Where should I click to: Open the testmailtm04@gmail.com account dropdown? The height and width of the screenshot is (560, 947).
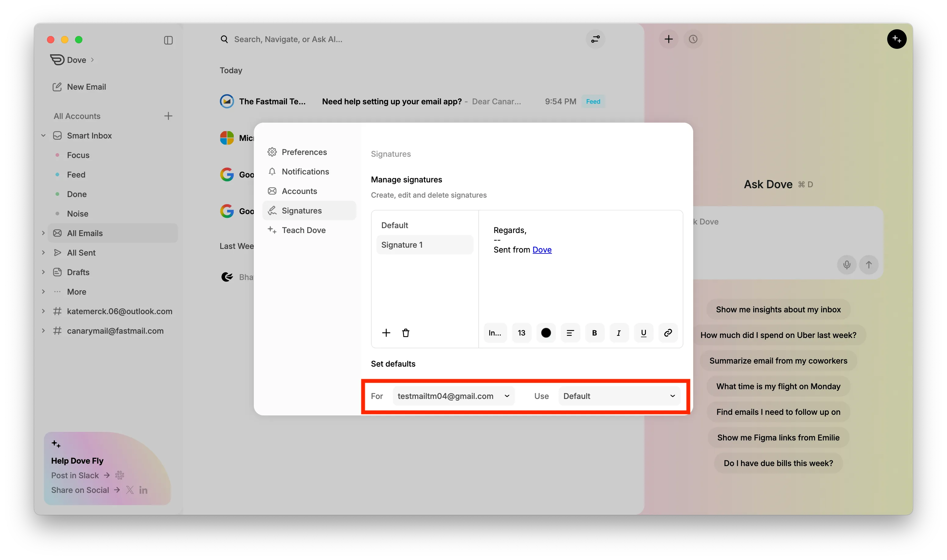[x=453, y=396]
